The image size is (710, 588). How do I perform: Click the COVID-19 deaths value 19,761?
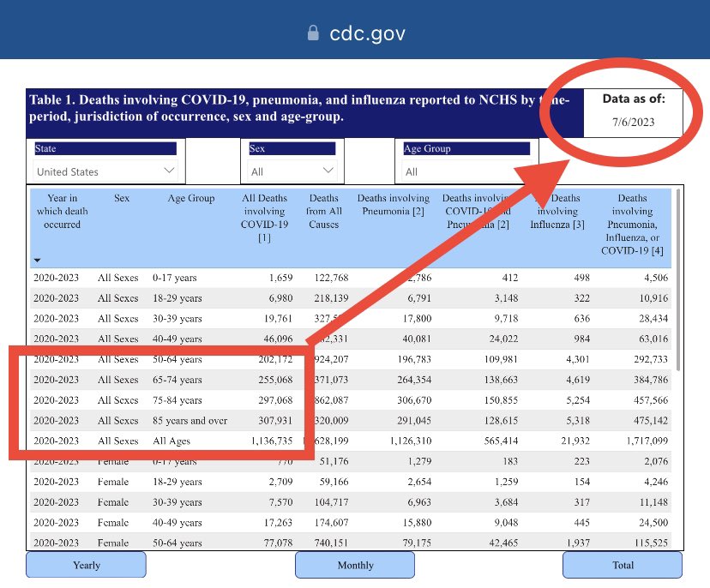[278, 318]
